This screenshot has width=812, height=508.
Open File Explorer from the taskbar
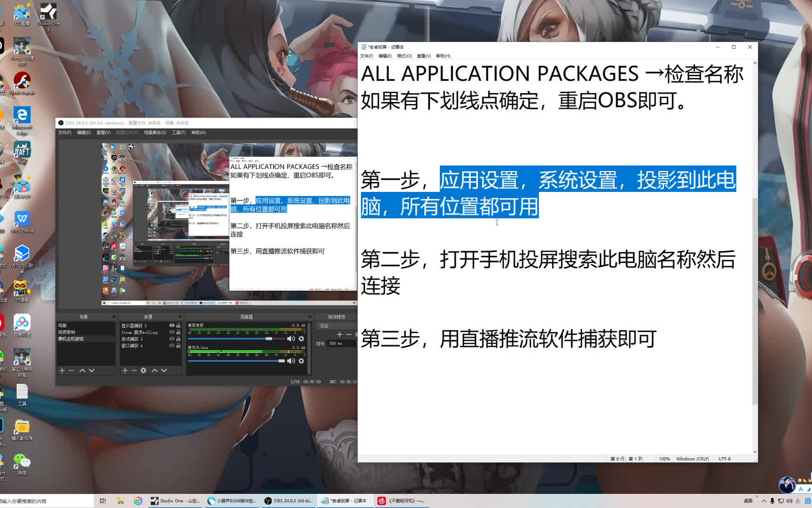click(x=121, y=501)
